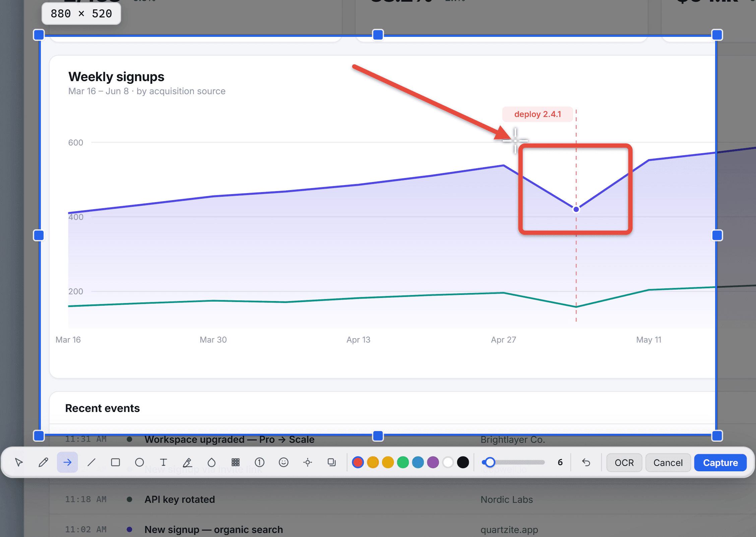Image resolution: width=756 pixels, height=537 pixels.
Task: Choose the blue color swatch
Action: point(418,463)
